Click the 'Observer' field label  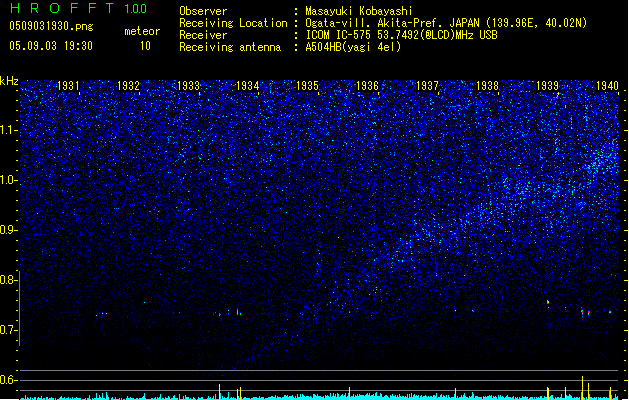click(x=203, y=11)
